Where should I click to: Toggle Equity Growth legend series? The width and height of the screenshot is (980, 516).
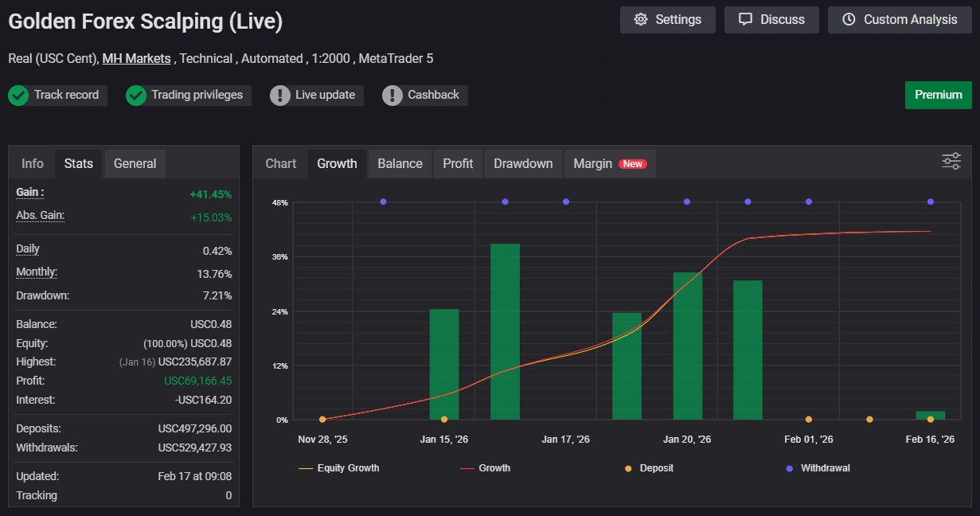pyautogui.click(x=339, y=468)
